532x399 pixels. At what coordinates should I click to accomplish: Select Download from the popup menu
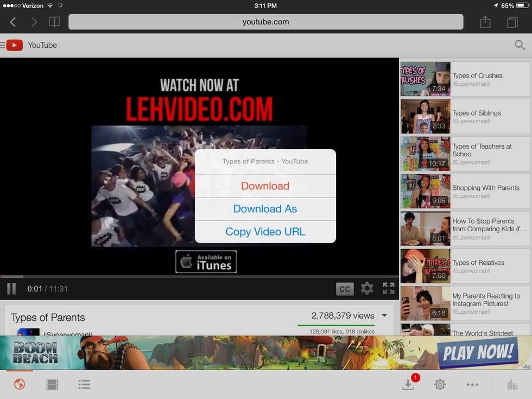click(264, 186)
